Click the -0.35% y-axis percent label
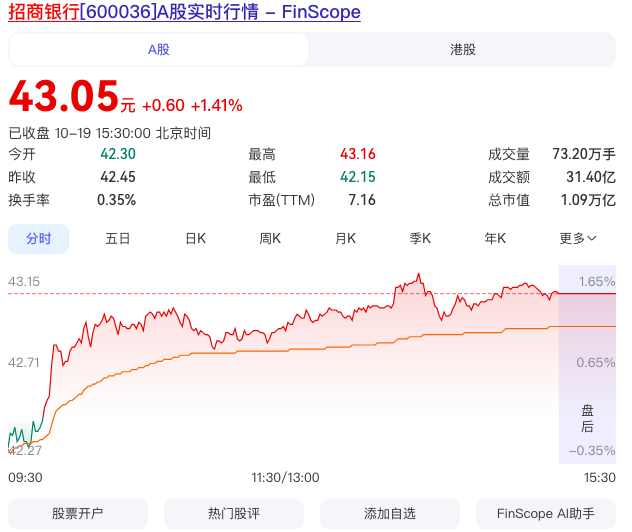 592,450
